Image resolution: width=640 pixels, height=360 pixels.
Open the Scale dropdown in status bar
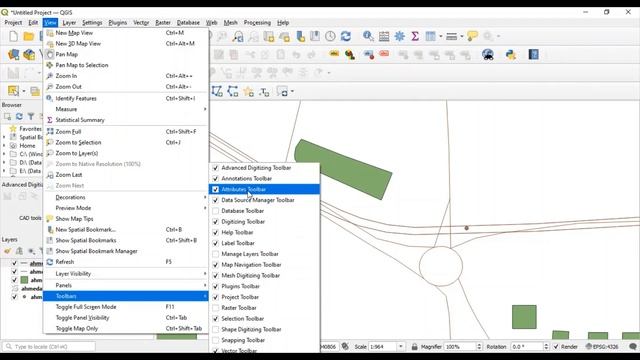[x=400, y=347]
